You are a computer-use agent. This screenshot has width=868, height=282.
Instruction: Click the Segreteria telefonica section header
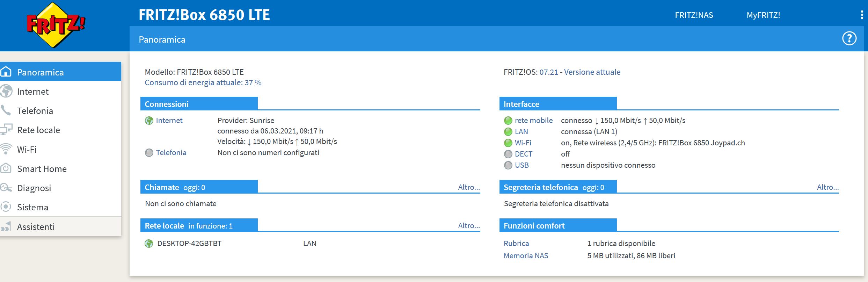tap(558, 187)
